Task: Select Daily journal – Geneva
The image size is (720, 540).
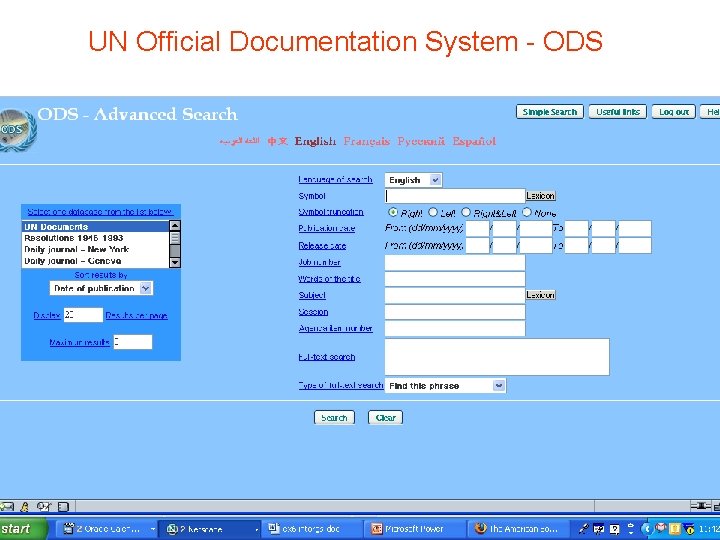Action: pos(96,261)
